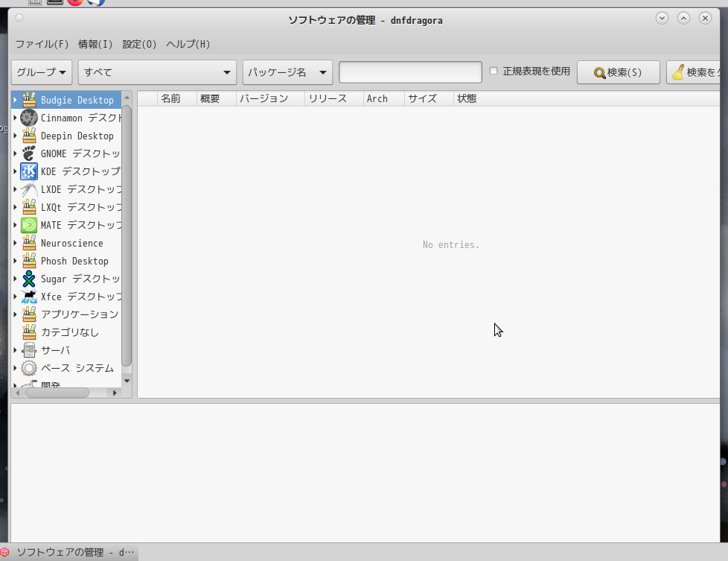The image size is (728, 561).
Task: Click the Arch column header
Action: [x=383, y=98]
